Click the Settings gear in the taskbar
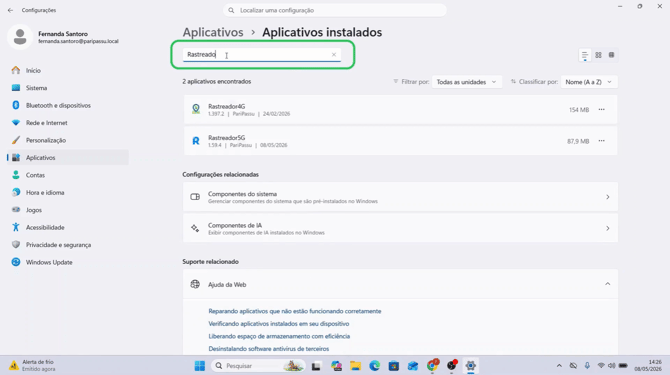This screenshot has width=670, height=375. click(x=470, y=366)
